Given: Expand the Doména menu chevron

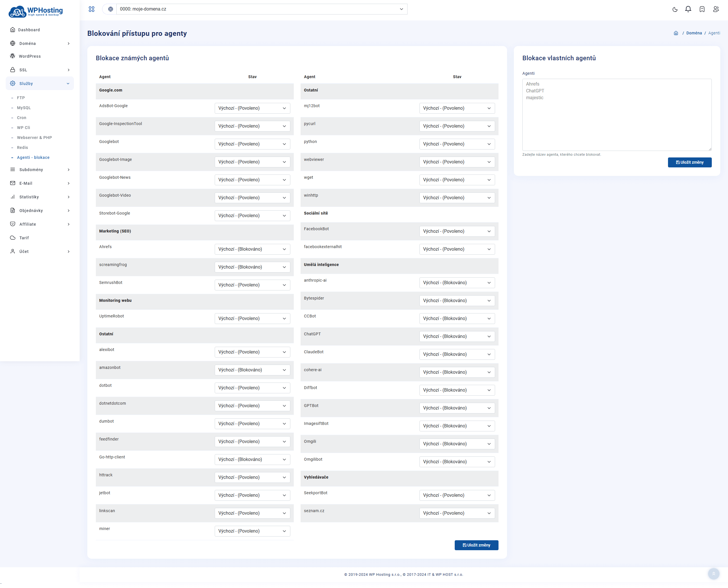Looking at the screenshot, I should click(x=69, y=43).
